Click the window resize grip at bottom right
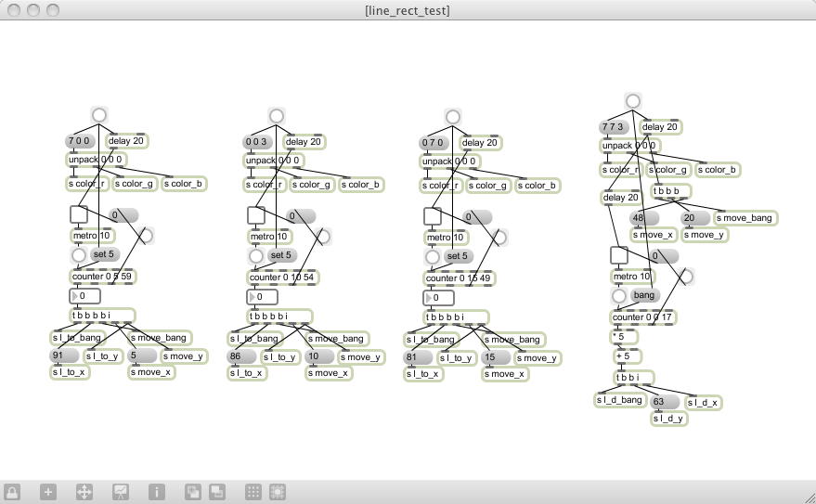 (810, 498)
